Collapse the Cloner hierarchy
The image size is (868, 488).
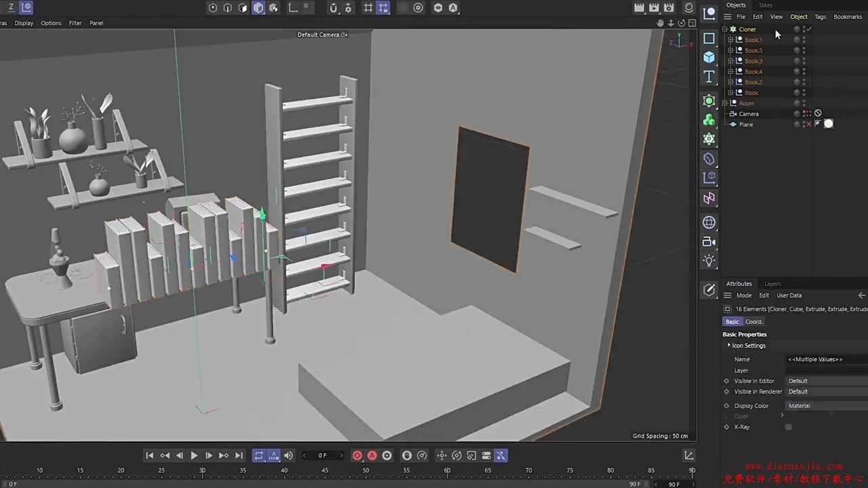(x=724, y=29)
